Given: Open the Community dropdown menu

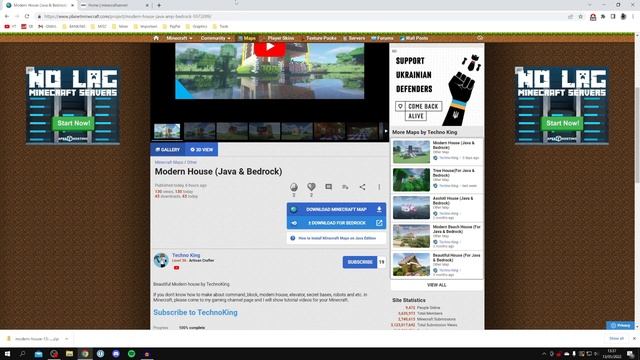Looking at the screenshot, I should point(215,38).
